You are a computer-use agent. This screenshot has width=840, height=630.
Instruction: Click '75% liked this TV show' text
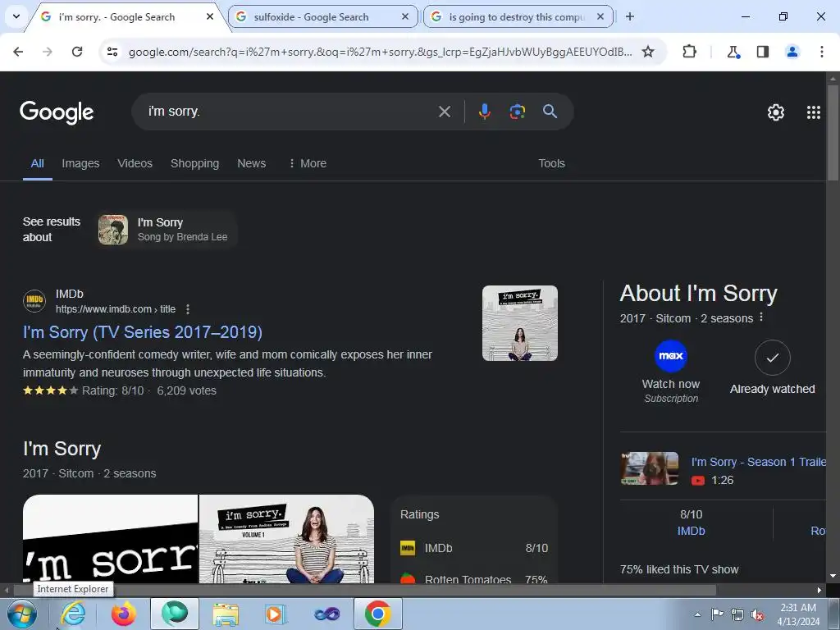[x=678, y=569]
